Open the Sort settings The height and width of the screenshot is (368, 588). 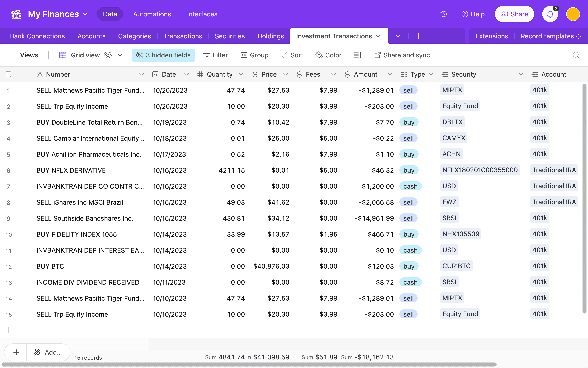pos(292,55)
